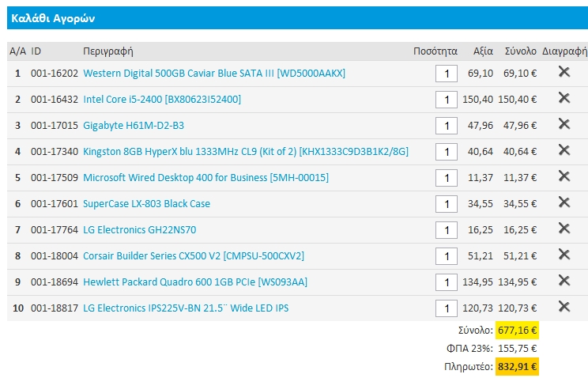Click quantity field for LG GH22NS70

click(447, 230)
